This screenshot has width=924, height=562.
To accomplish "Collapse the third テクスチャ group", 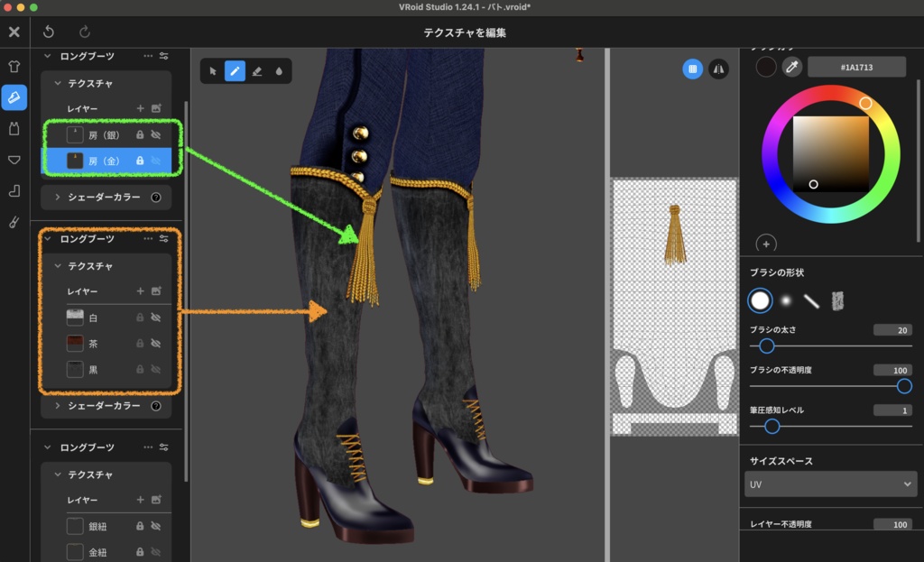I will click(x=58, y=474).
